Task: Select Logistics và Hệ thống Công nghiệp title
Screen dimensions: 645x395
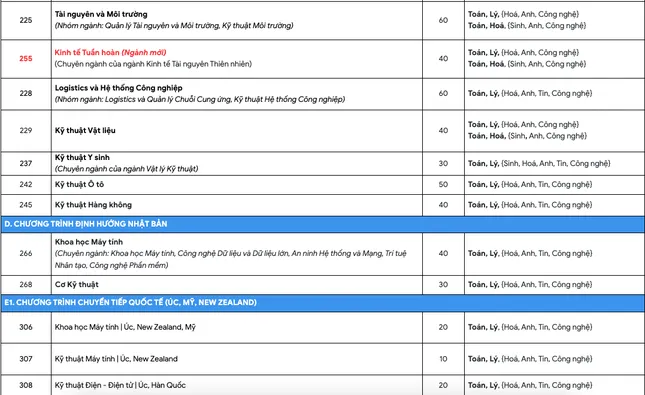Action: [118, 88]
